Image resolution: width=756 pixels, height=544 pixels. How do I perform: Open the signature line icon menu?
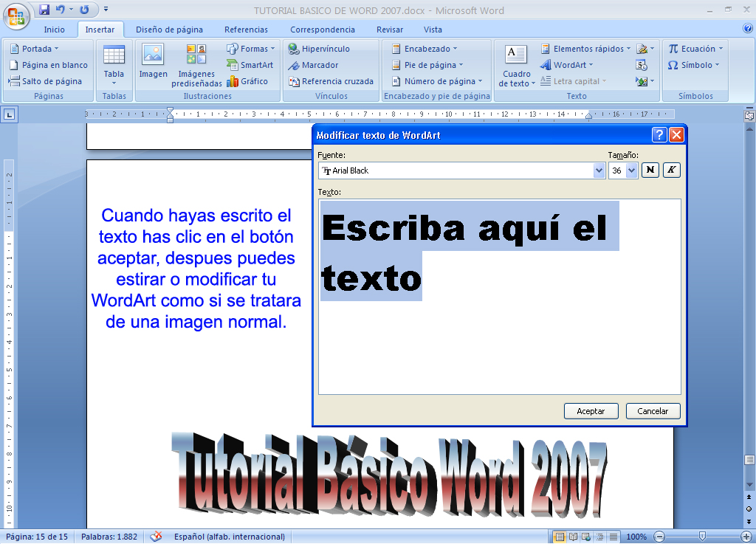tap(645, 49)
